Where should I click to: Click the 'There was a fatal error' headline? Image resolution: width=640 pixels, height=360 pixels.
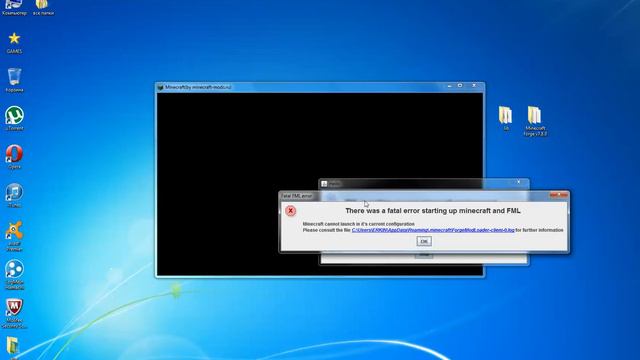click(433, 211)
